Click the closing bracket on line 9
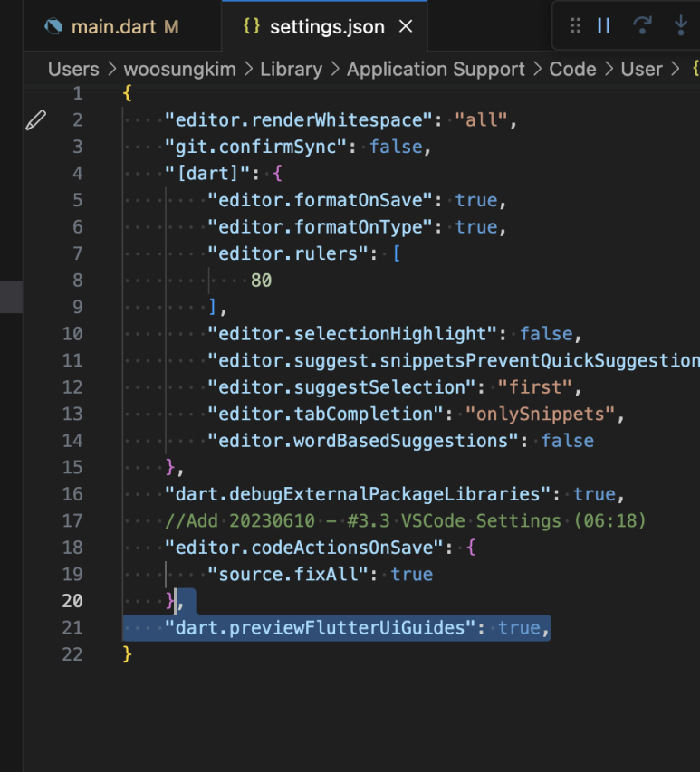Image resolution: width=700 pixels, height=772 pixels. coord(212,307)
